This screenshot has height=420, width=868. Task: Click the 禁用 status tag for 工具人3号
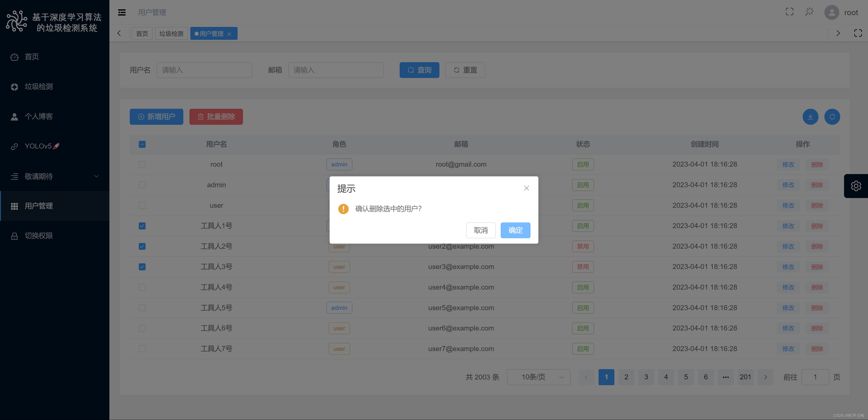click(x=583, y=267)
